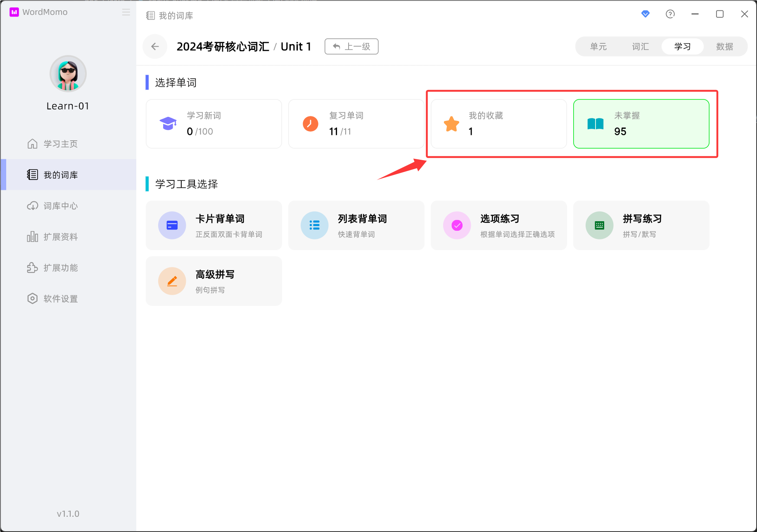Click the user avatar picture
Screen dimensions: 757x532
(x=68, y=73)
